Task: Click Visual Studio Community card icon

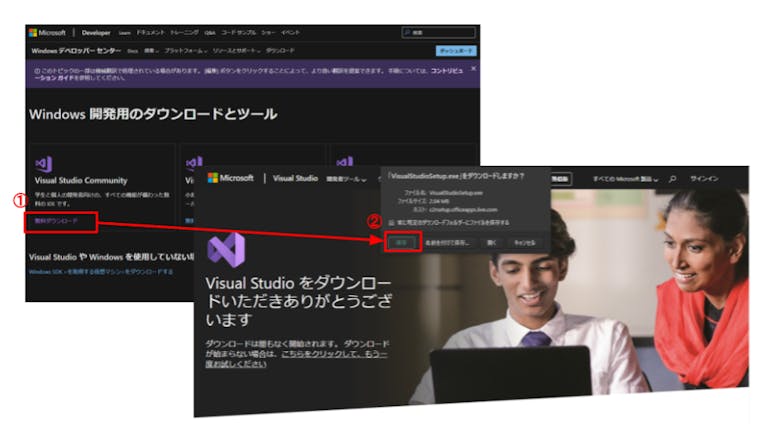Action: (44, 164)
